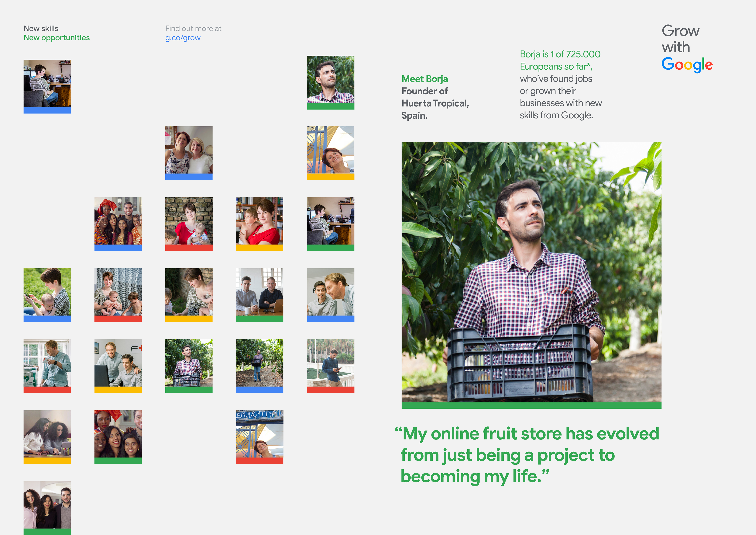Click the g.co/grow link

183,38
